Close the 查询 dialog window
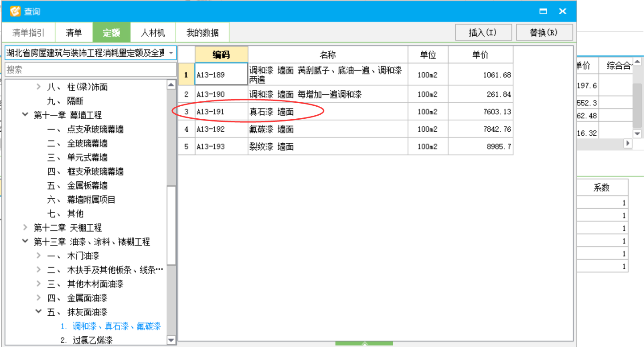 563,11
